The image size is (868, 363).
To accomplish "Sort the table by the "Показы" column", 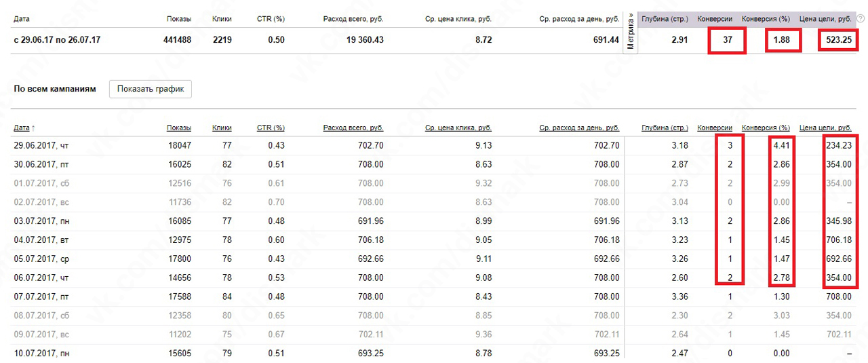I will tap(179, 128).
